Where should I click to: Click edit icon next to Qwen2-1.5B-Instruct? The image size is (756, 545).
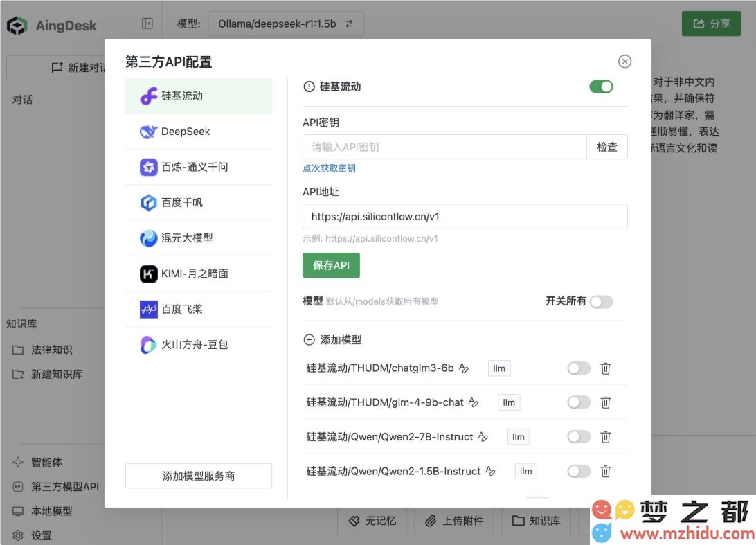point(490,471)
